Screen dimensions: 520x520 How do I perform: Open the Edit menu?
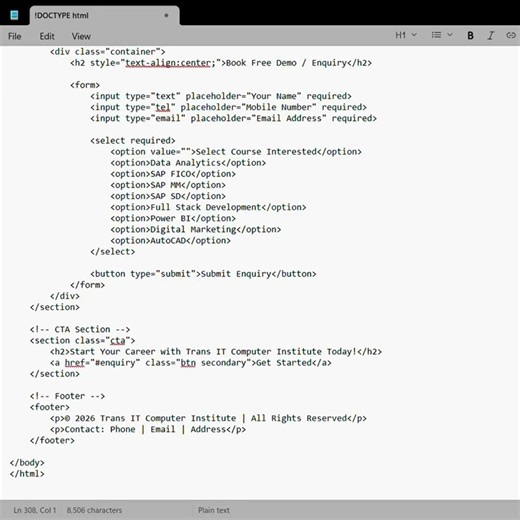coord(47,36)
